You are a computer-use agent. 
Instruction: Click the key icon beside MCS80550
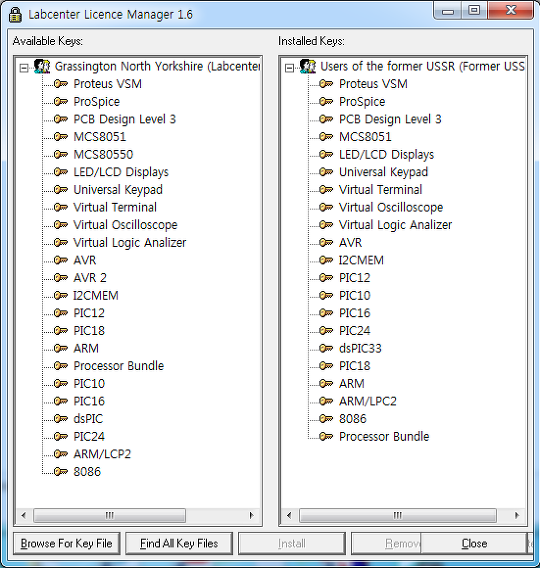point(61,154)
